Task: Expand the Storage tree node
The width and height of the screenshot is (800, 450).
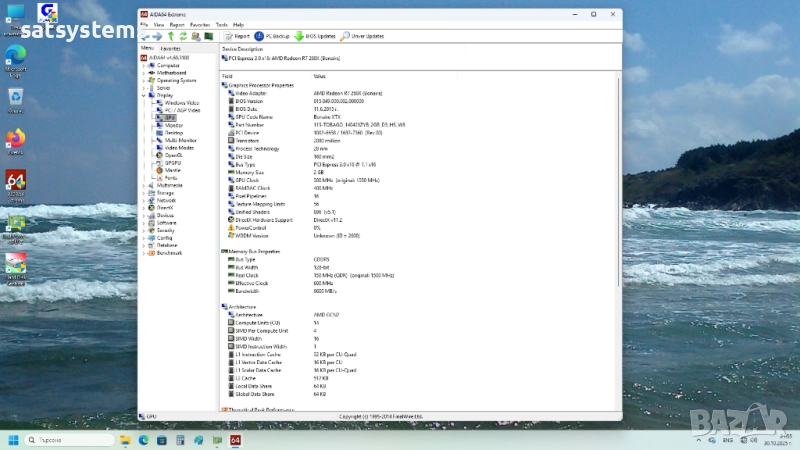Action: coord(144,193)
